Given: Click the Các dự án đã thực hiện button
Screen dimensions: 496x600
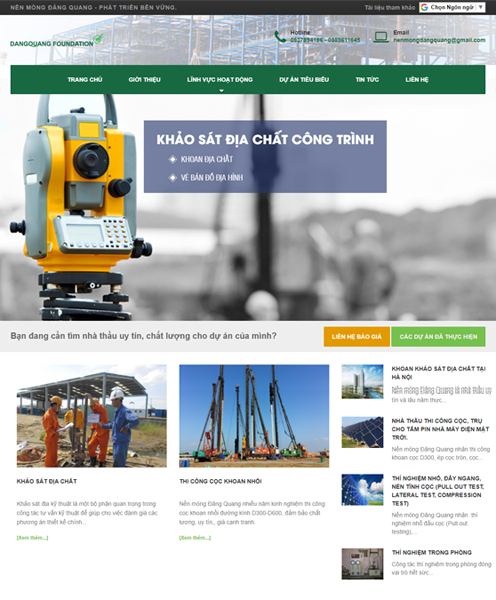Looking at the screenshot, I should [x=438, y=337].
